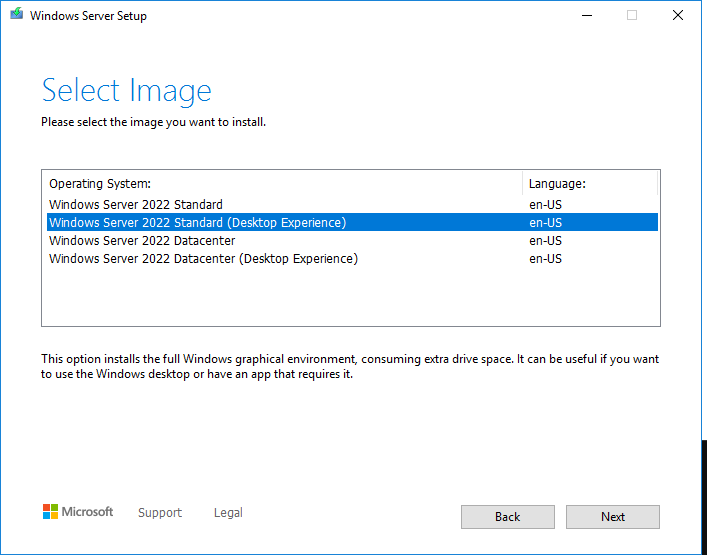Screen dimensions: 707x555
Task: Minimize the Windows Server Setup window
Action: 584,16
